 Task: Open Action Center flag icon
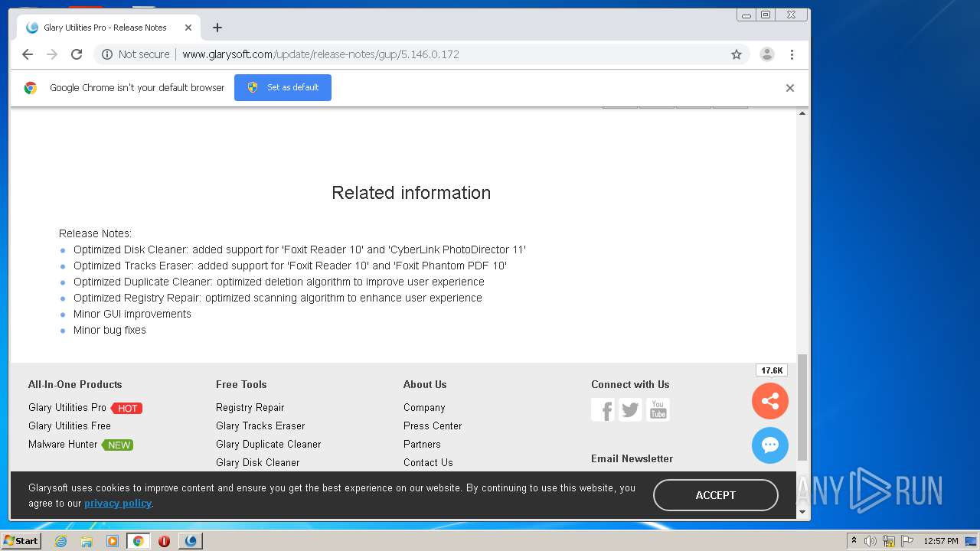pos(907,541)
